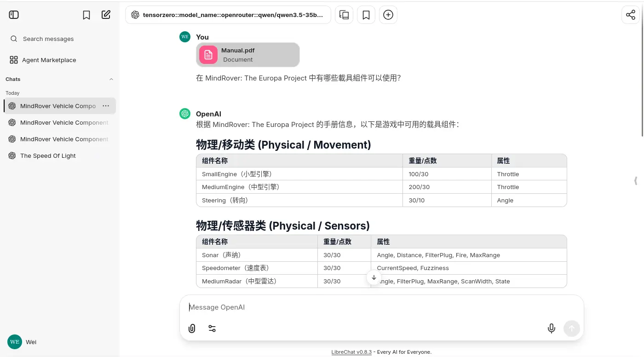Click the presets icon beside model selector

coord(344,15)
